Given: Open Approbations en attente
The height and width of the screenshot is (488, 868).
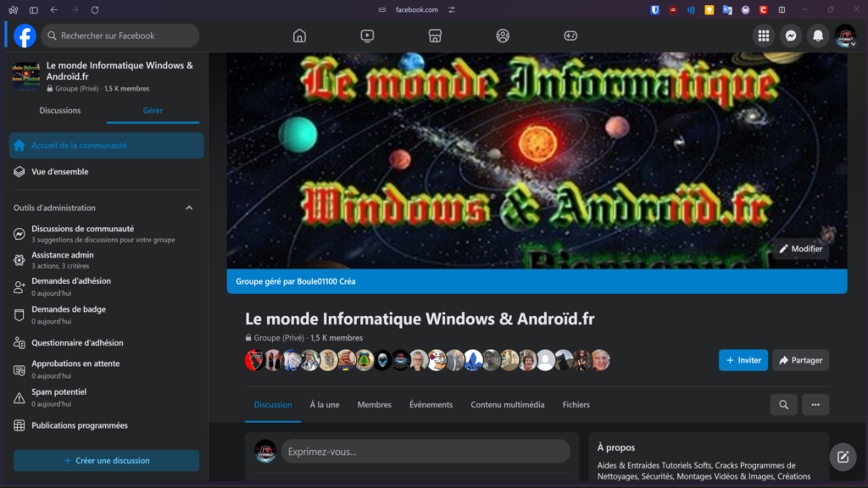Looking at the screenshot, I should pos(106,369).
